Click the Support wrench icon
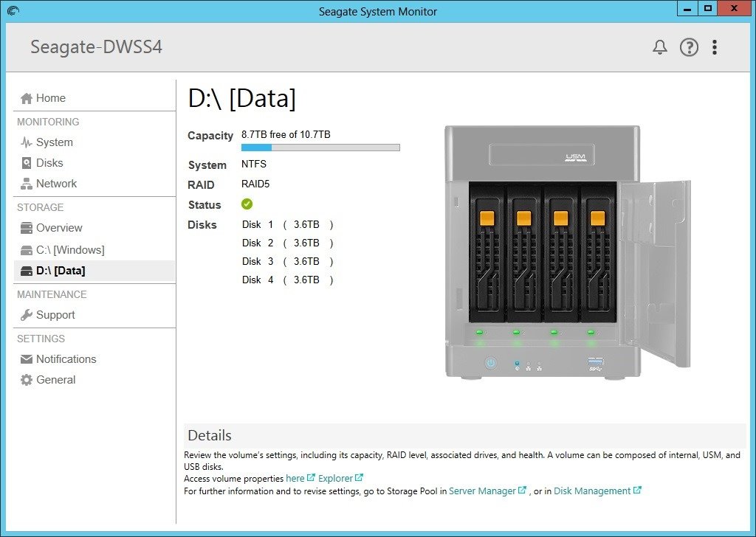Viewport: 756px width, 537px height. tap(26, 315)
